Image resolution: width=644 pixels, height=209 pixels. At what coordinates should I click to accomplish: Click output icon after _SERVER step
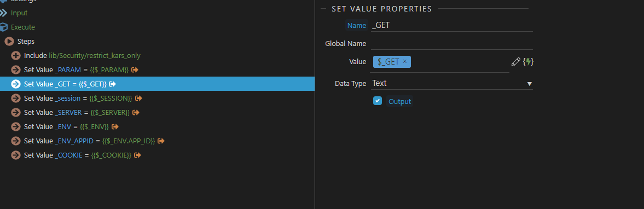tap(136, 113)
